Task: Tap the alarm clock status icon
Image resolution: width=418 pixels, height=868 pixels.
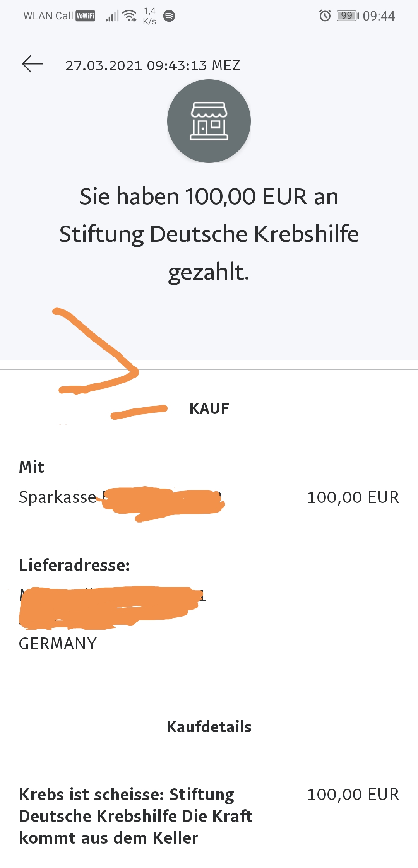Action: tap(325, 16)
